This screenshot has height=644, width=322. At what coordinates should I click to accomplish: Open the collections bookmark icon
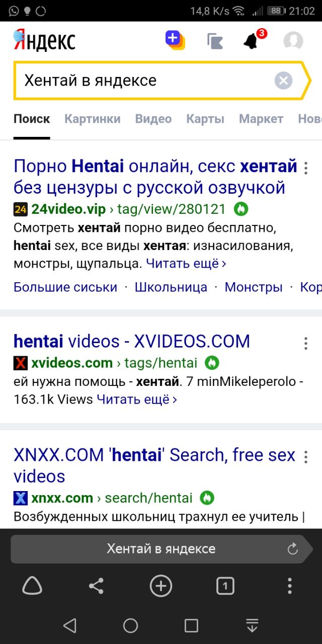[x=215, y=41]
